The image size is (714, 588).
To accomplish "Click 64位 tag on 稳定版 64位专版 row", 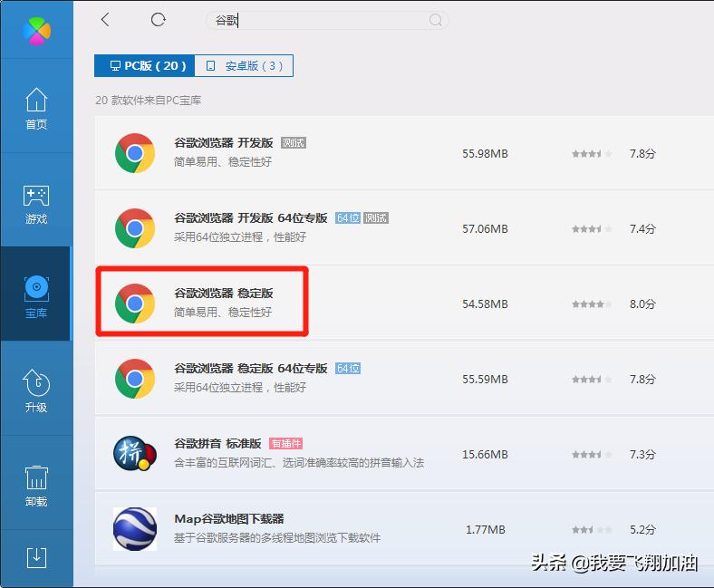I will [348, 369].
